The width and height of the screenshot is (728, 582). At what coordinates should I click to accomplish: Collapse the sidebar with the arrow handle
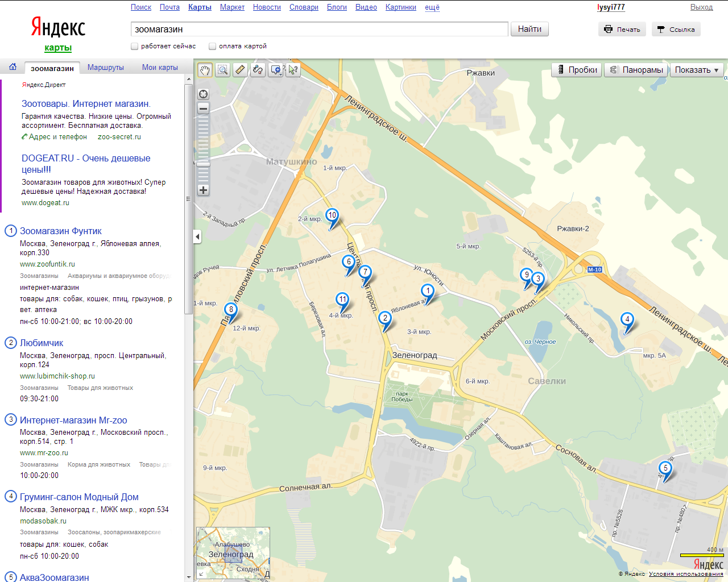click(x=197, y=236)
